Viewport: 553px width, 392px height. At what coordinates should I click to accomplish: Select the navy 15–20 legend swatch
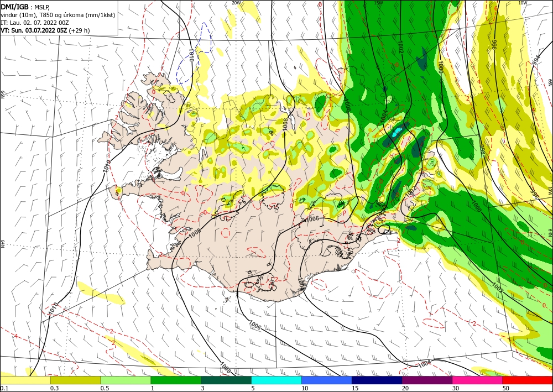[377, 380]
